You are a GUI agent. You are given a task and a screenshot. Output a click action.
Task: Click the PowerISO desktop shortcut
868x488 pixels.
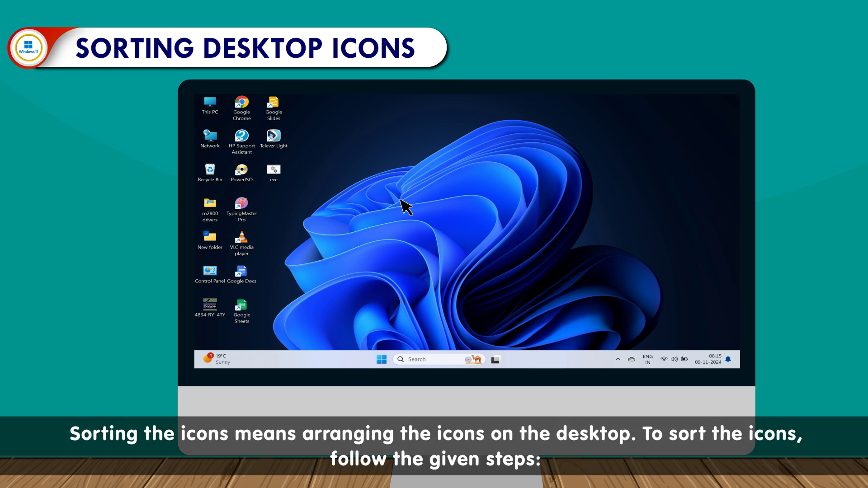241,170
